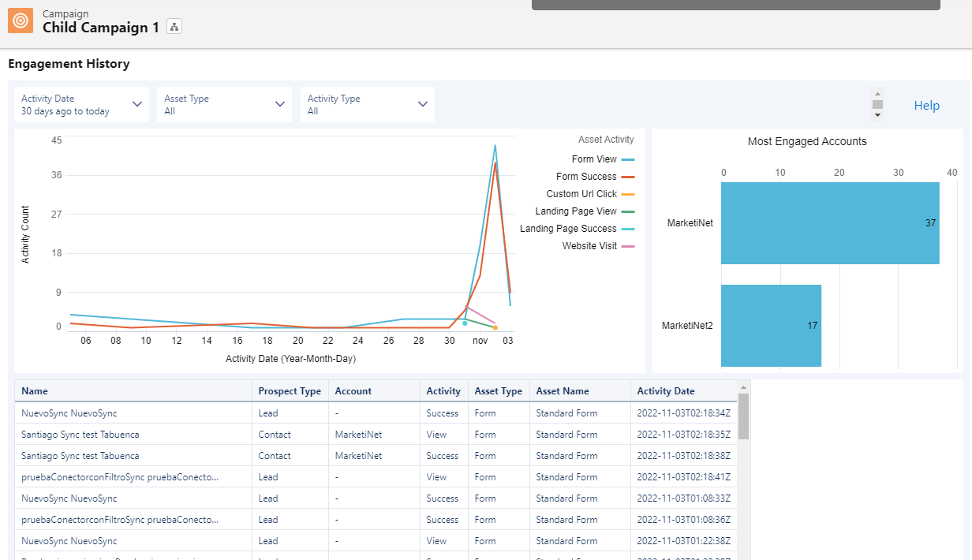Click activity date 2022-11-03T02:18:34Z cell

[x=683, y=413]
